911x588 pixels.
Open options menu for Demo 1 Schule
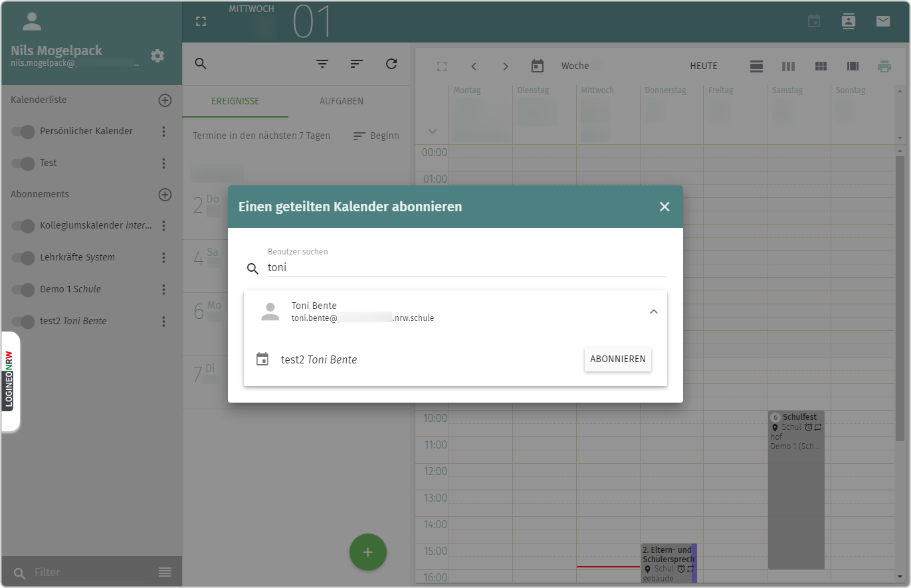[163, 290]
